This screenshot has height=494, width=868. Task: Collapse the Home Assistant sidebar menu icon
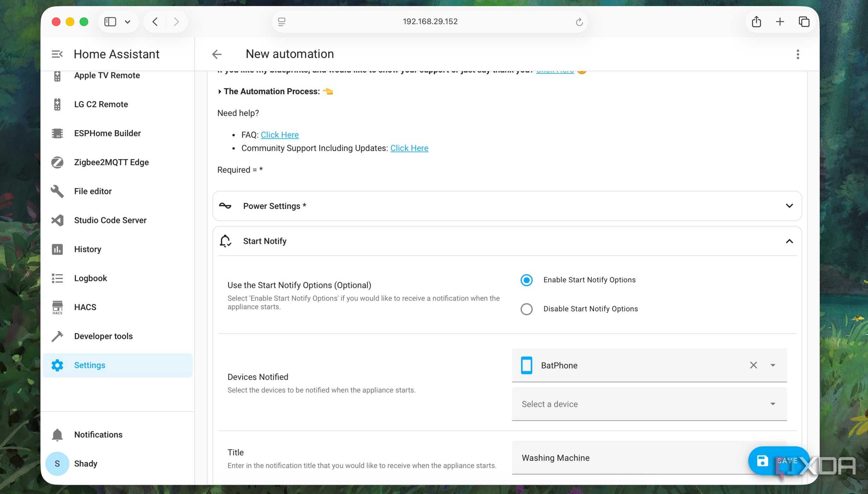(57, 54)
